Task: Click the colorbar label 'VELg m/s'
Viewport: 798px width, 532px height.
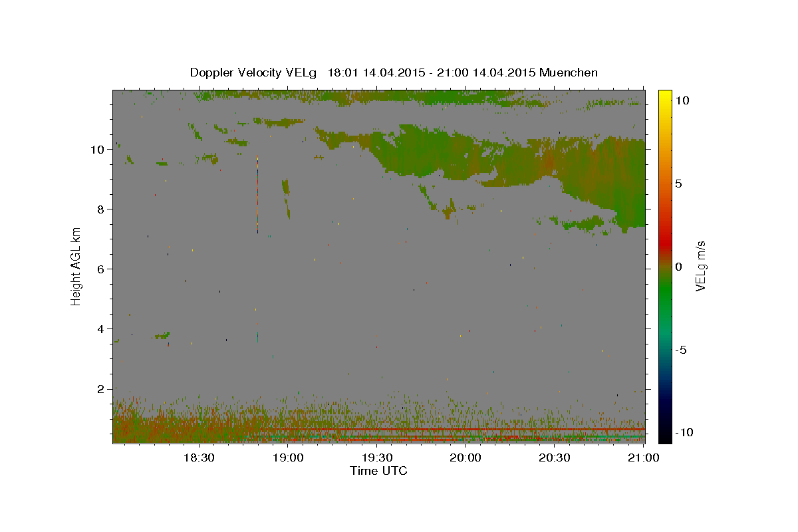Action: [700, 265]
